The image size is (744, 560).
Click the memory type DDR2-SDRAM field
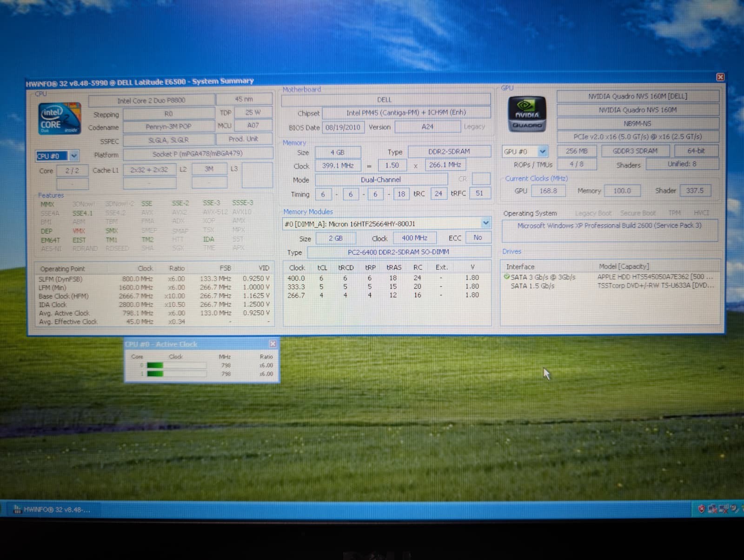click(449, 152)
